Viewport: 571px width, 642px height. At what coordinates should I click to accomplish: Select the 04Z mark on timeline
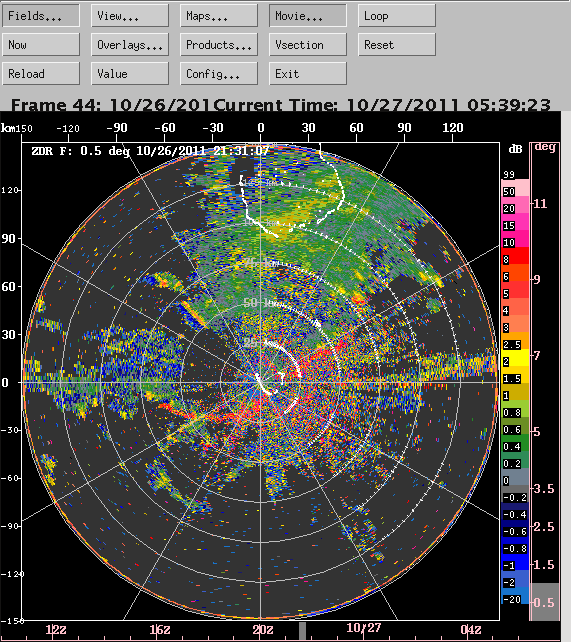click(x=471, y=629)
